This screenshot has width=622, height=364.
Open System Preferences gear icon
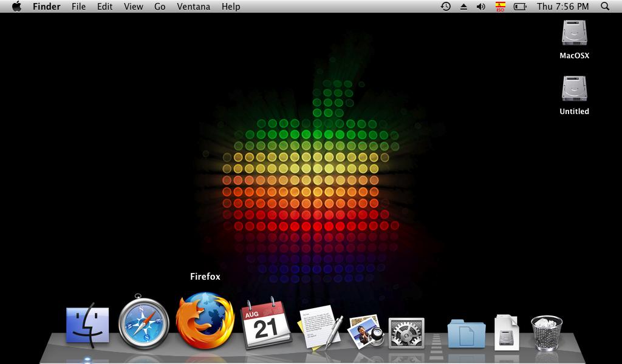click(x=406, y=333)
